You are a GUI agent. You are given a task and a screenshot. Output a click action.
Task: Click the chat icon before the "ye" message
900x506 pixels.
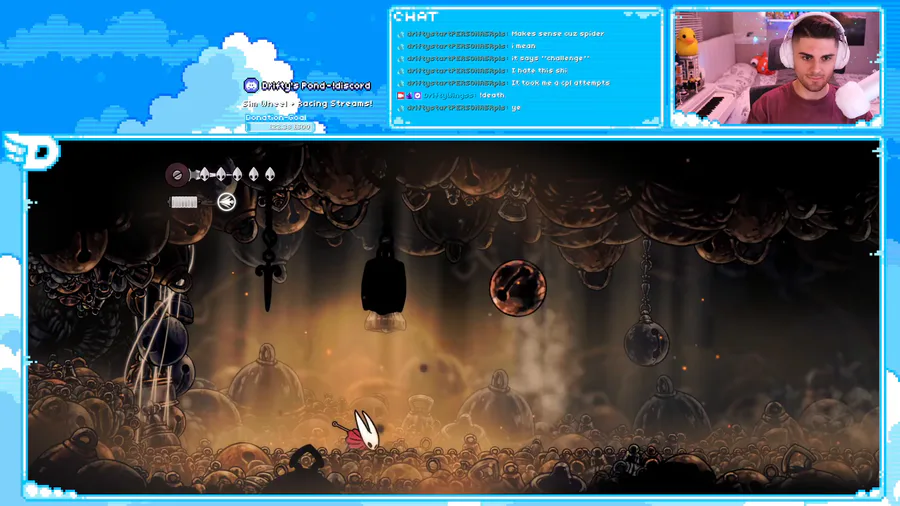[401, 108]
